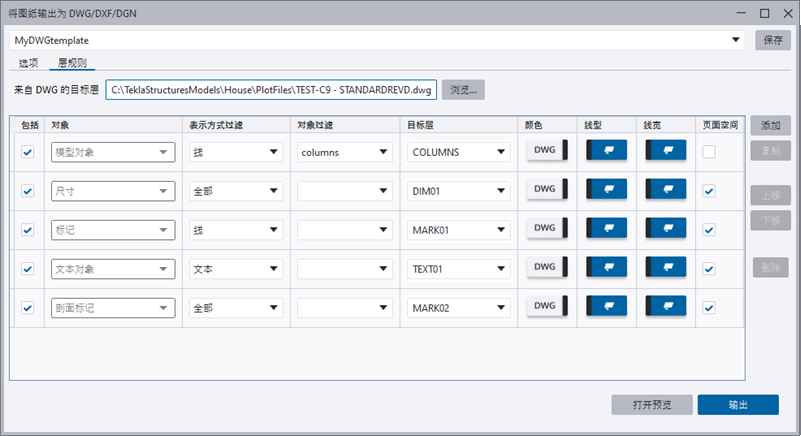Click the line width icon for MARK02 row
801x436 pixels.
666,307
